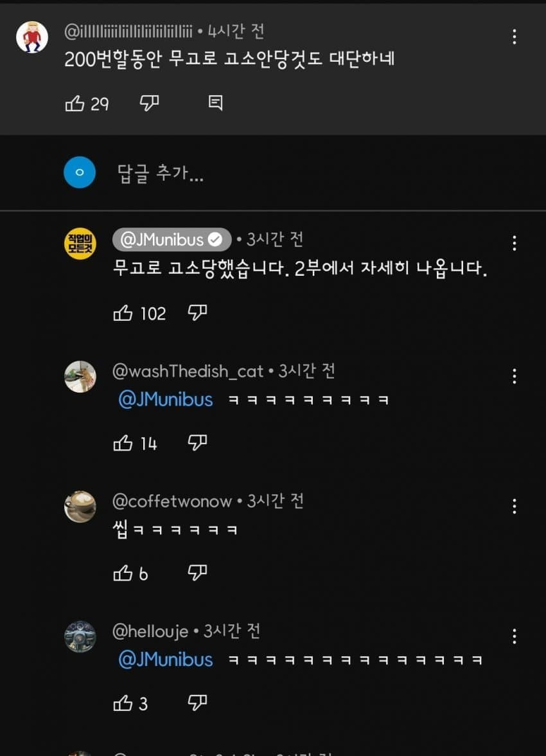Like the @JMunibus reply with 102 likes
This screenshot has height=756, width=546.
(123, 313)
